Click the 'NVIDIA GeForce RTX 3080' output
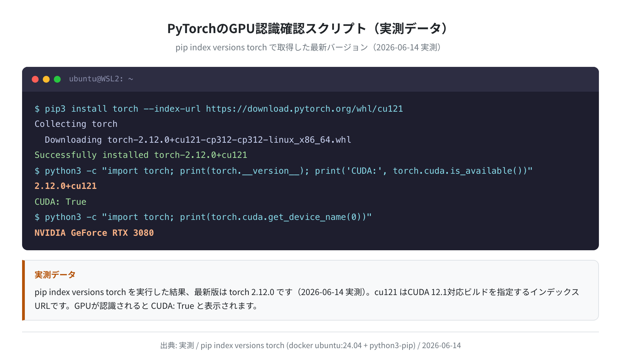Viewport: 621px width, 364px height. [94, 233]
